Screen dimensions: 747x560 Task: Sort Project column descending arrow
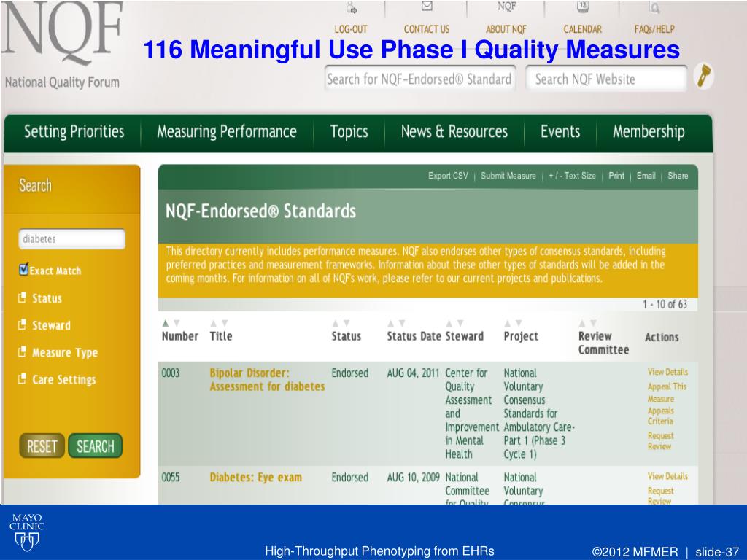click(519, 323)
